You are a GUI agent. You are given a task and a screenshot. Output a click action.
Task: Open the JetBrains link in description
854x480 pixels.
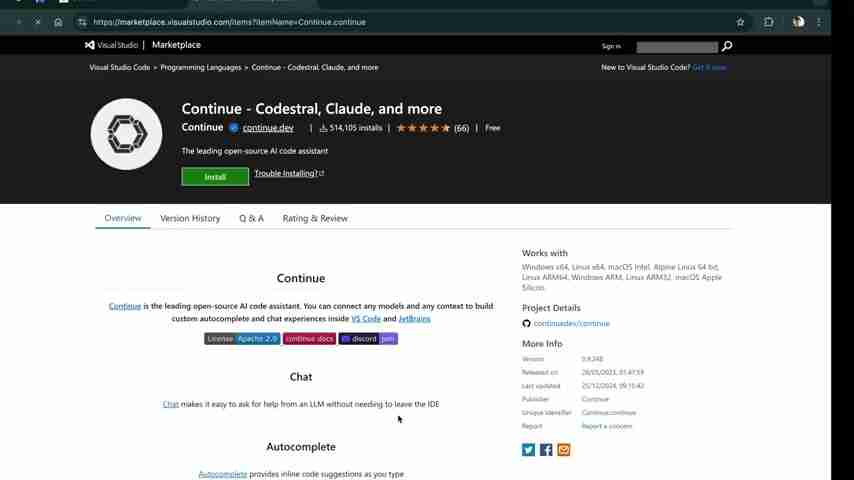tap(414, 319)
